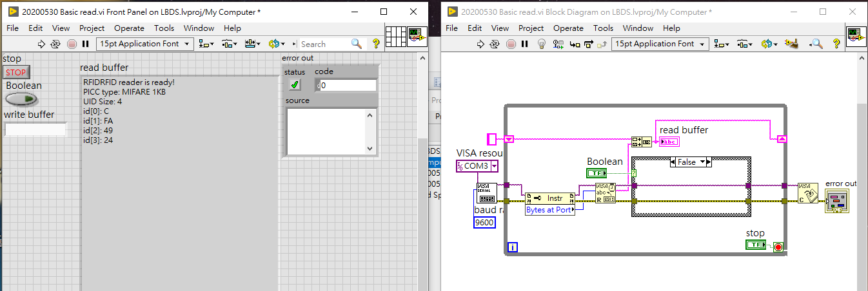Click Run arrow in Front Panel toolbar

click(x=43, y=44)
